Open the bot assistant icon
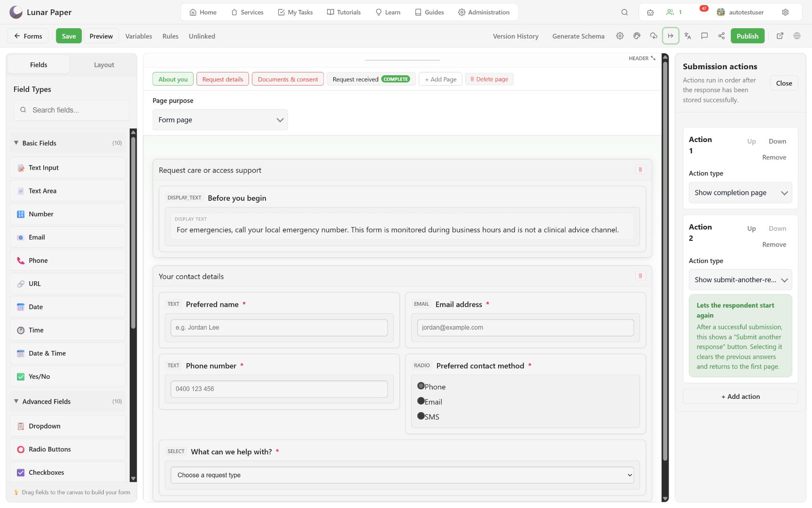This screenshot has height=508, width=812. (650, 12)
